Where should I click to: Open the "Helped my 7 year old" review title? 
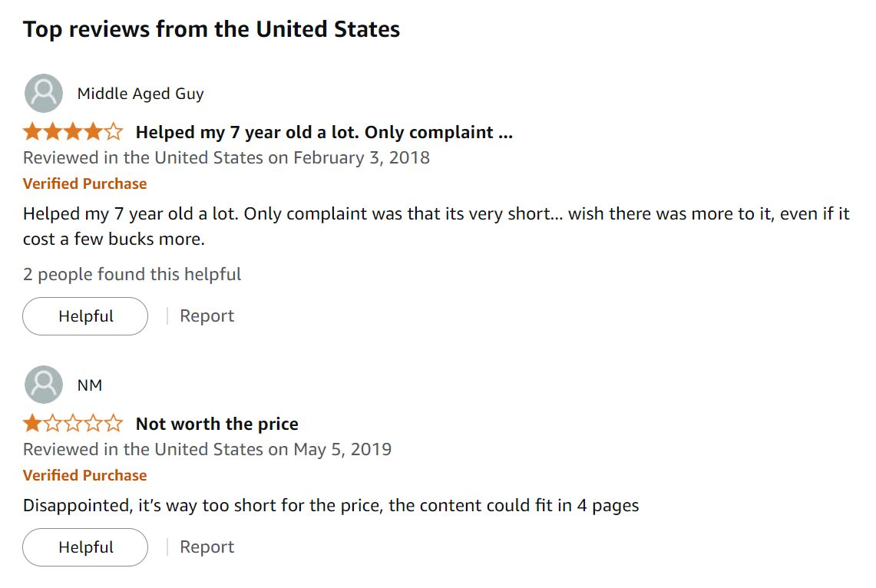[324, 132]
